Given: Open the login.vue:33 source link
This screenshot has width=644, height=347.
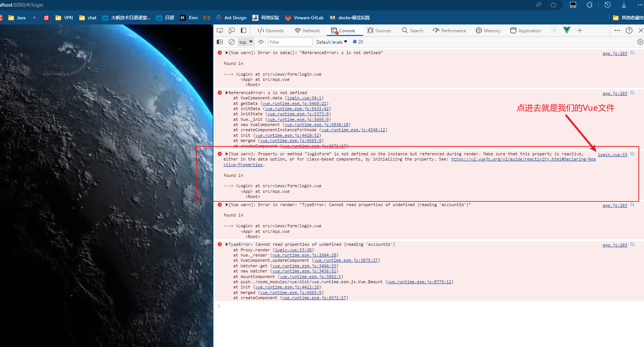Looking at the screenshot, I should tap(612, 155).
